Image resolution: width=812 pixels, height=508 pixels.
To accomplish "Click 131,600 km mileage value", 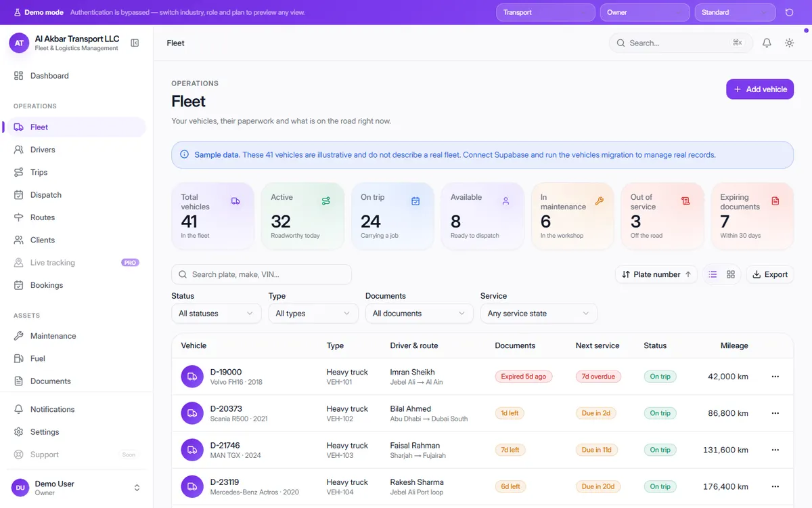I will [725, 450].
